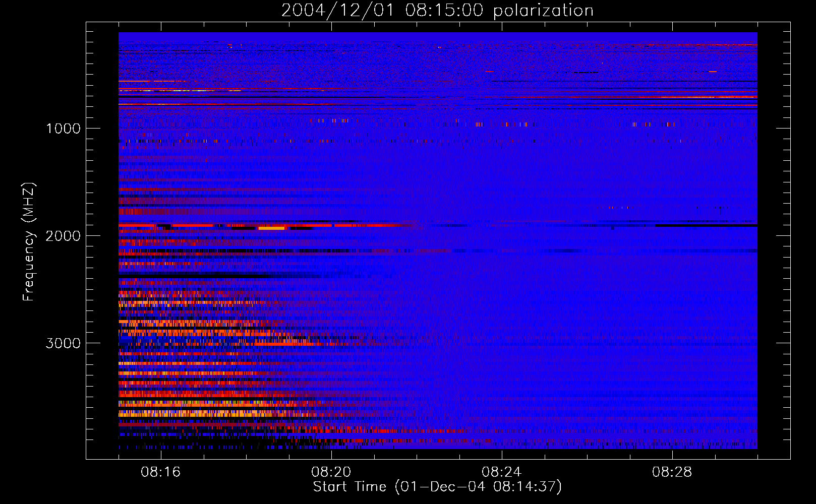
Task: Click the 08:16 time tick label
Action: (161, 472)
